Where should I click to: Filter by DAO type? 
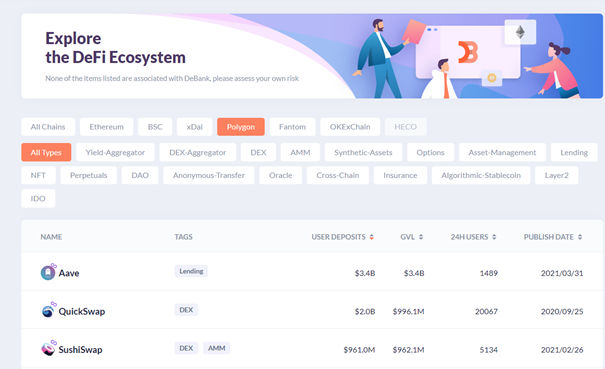[140, 175]
